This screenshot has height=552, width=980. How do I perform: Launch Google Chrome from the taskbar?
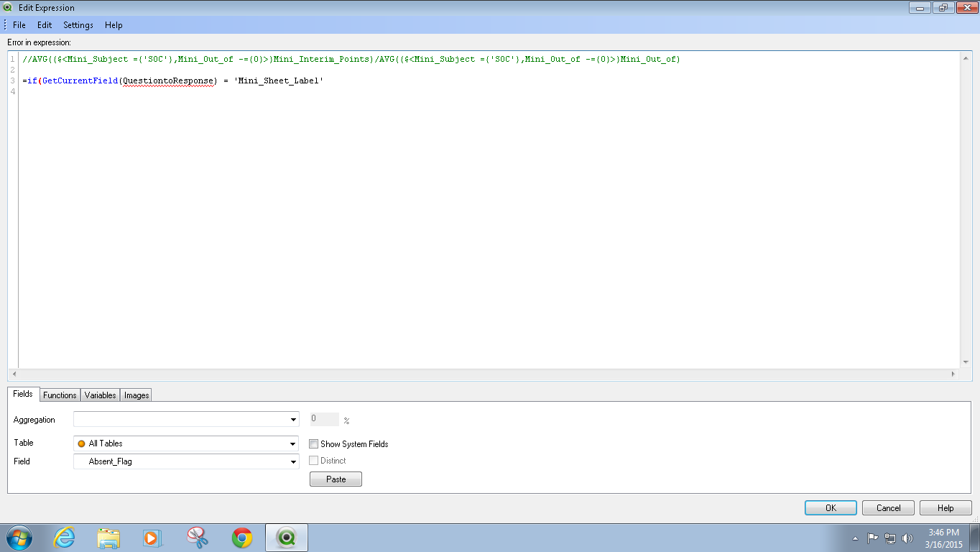[242, 538]
